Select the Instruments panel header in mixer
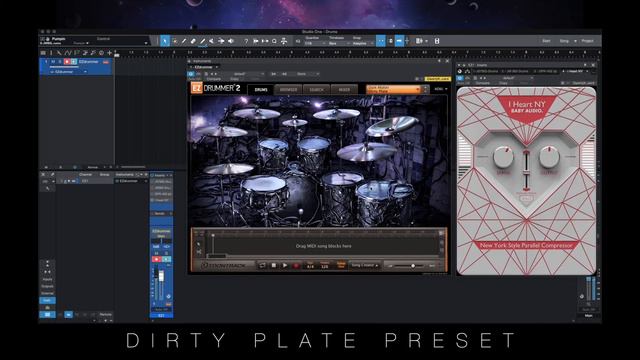Image resolution: width=640 pixels, height=360 pixels. click(x=124, y=175)
